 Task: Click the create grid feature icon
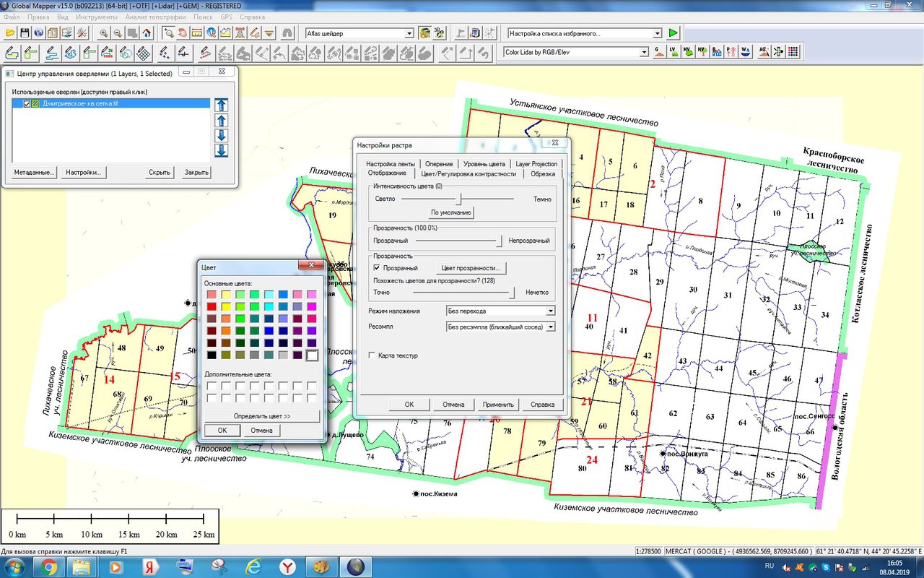click(144, 52)
